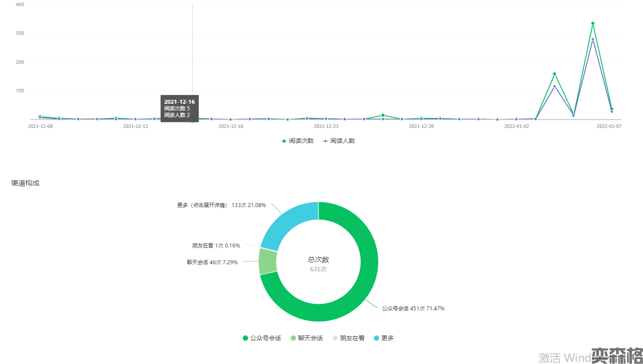Toggle 公众号会话 legend item below donut chart
The height and width of the screenshot is (364, 643).
coord(262,338)
